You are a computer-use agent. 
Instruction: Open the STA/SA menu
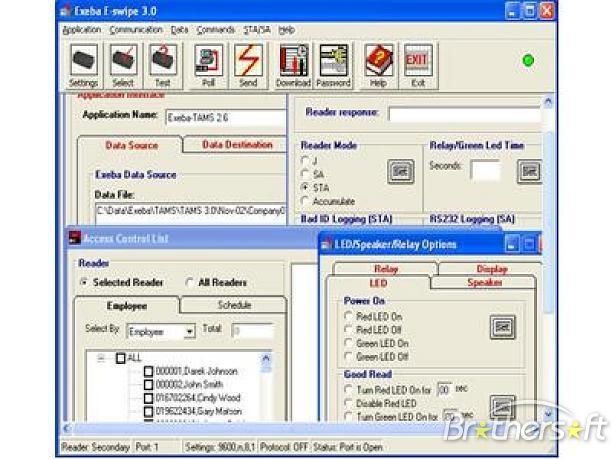(x=257, y=30)
